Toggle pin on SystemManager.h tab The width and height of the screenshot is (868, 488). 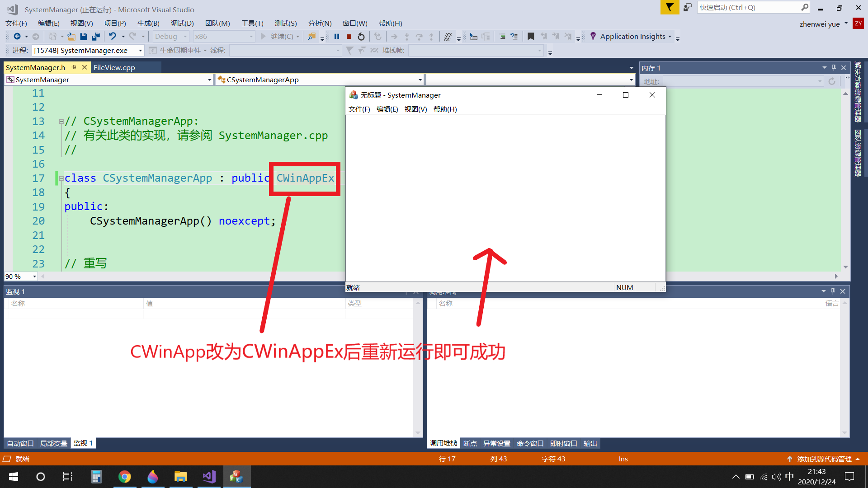coord(74,67)
